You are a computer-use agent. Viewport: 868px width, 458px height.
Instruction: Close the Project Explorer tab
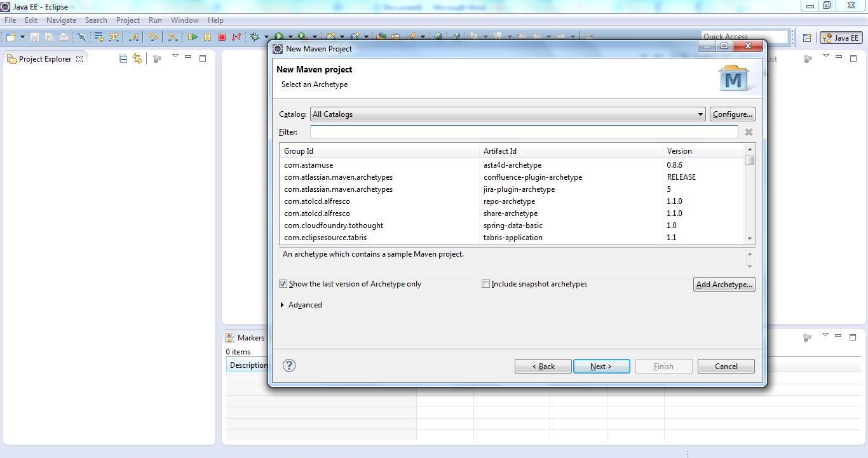pyautogui.click(x=79, y=58)
